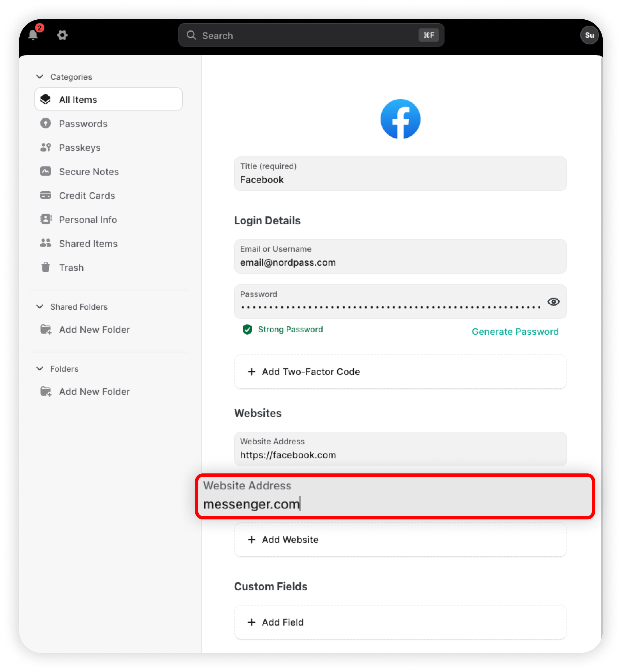
Task: Focus the Search field
Action: (x=311, y=35)
